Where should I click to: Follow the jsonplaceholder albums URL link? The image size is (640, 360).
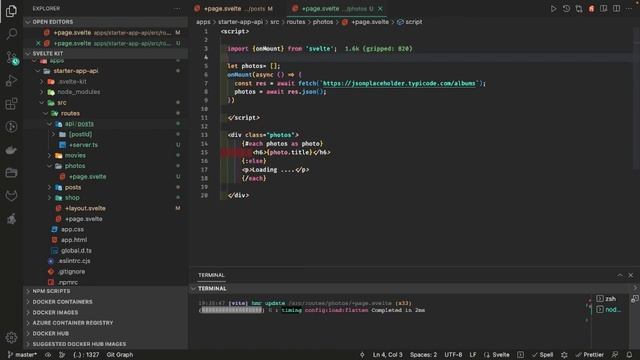(x=399, y=83)
